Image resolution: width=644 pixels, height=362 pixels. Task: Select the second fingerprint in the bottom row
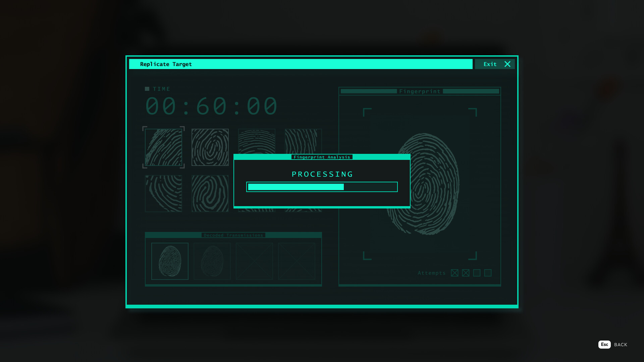210,193
